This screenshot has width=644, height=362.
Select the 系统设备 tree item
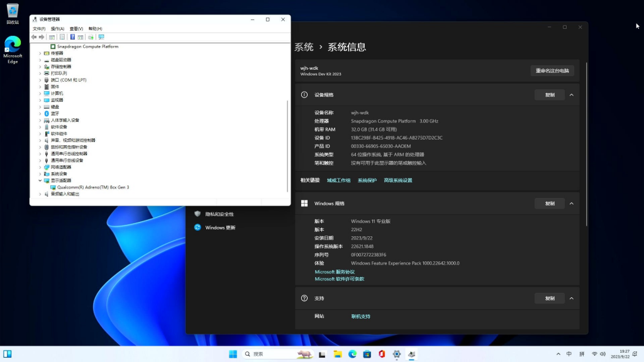click(x=58, y=174)
